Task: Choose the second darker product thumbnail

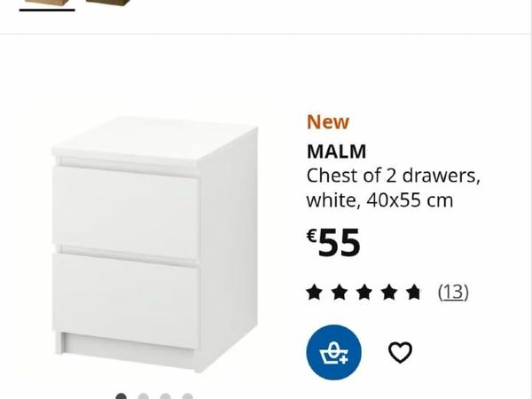Action: 108,3
